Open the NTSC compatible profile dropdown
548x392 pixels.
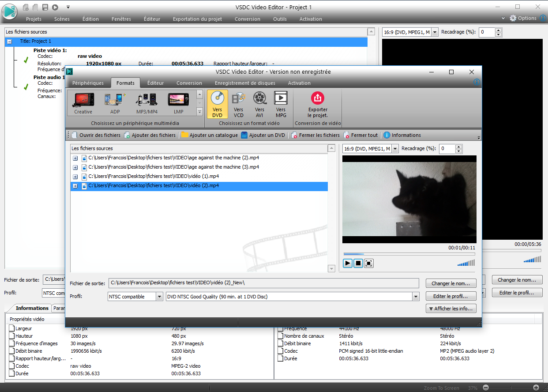pos(160,296)
